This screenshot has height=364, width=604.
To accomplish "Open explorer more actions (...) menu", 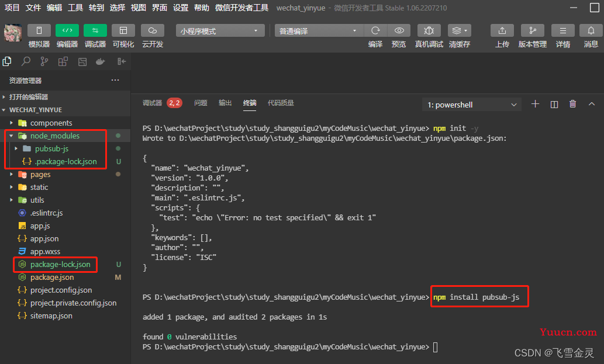I will (115, 80).
